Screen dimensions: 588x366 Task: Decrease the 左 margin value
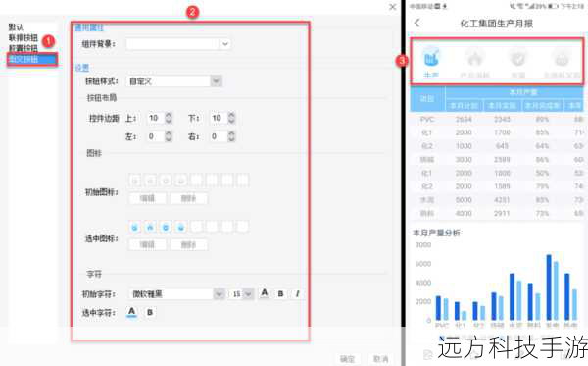(169, 139)
